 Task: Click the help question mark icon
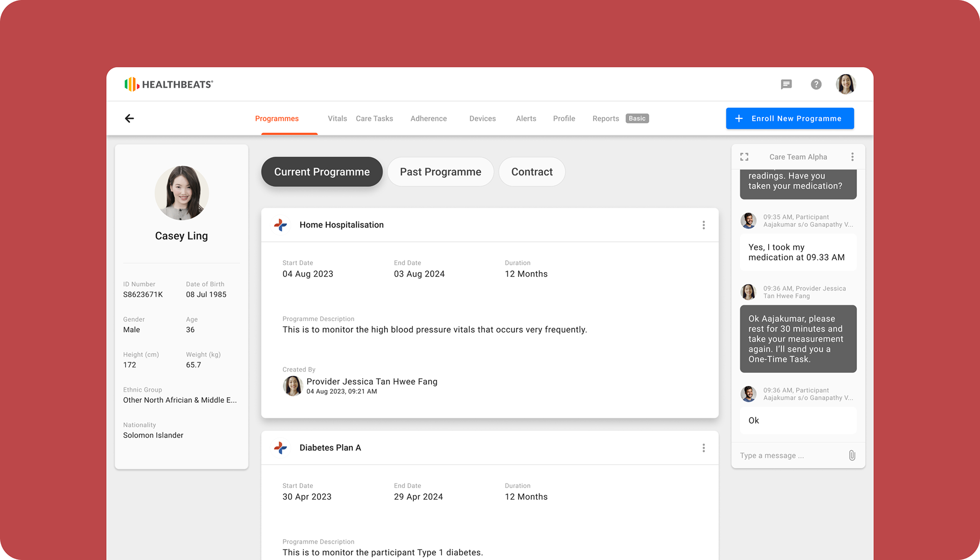[816, 84]
